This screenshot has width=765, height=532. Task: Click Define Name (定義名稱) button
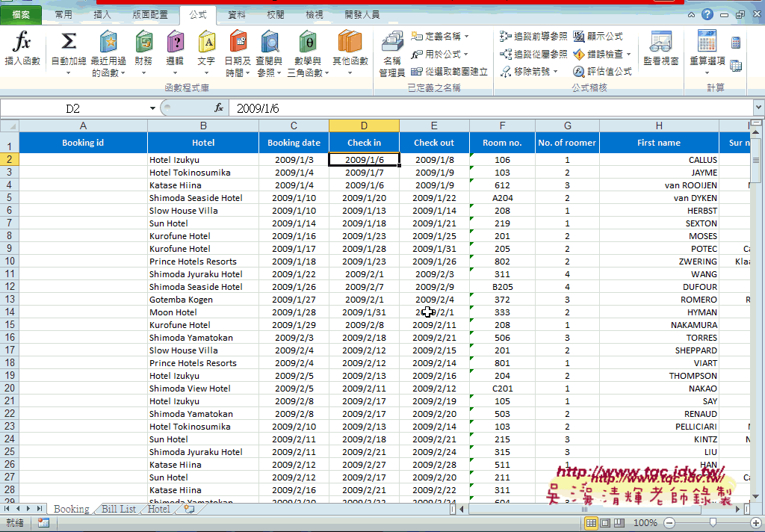(x=436, y=36)
